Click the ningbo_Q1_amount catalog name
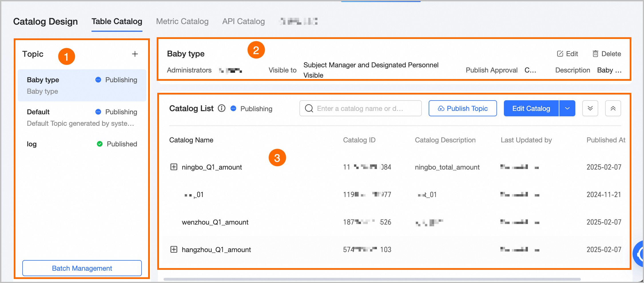Screen dimensions: 644x283 click(x=212, y=167)
